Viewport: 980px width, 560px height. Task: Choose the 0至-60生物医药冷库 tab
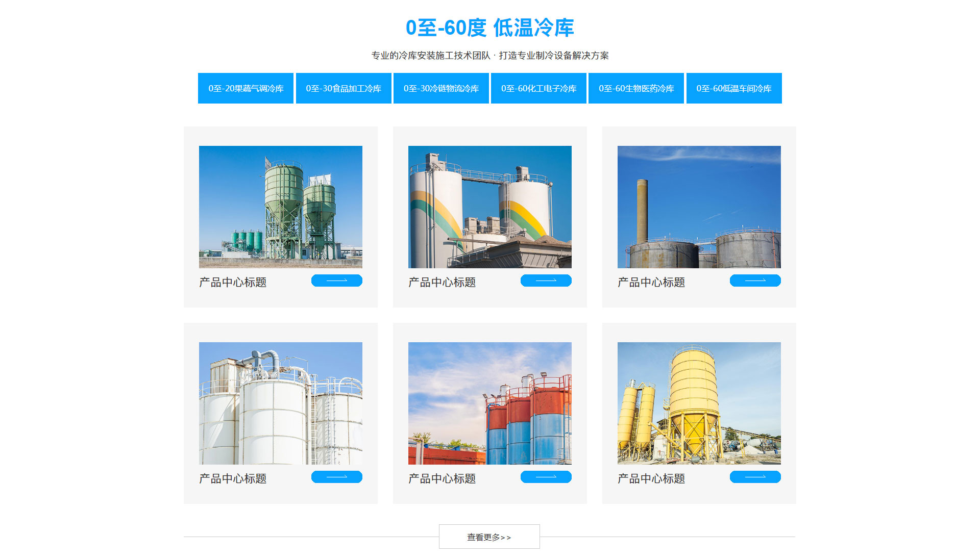click(636, 88)
